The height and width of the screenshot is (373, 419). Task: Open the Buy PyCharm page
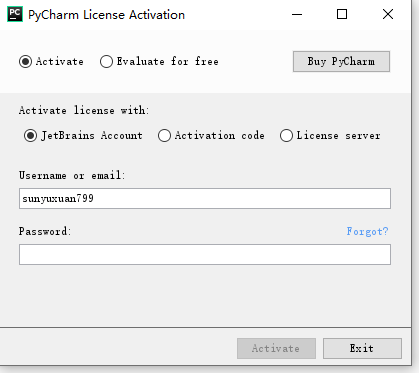pos(341,61)
